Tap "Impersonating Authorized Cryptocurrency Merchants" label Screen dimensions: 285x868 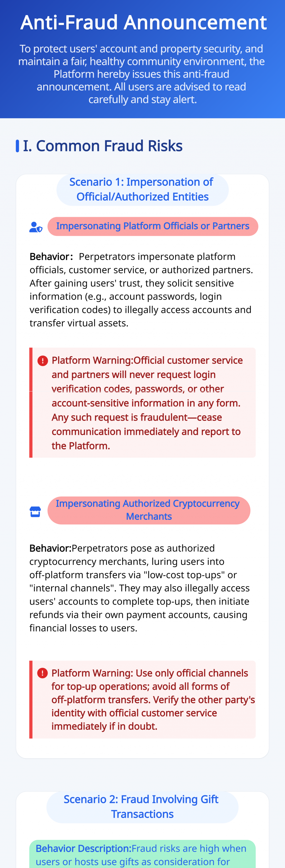149,510
